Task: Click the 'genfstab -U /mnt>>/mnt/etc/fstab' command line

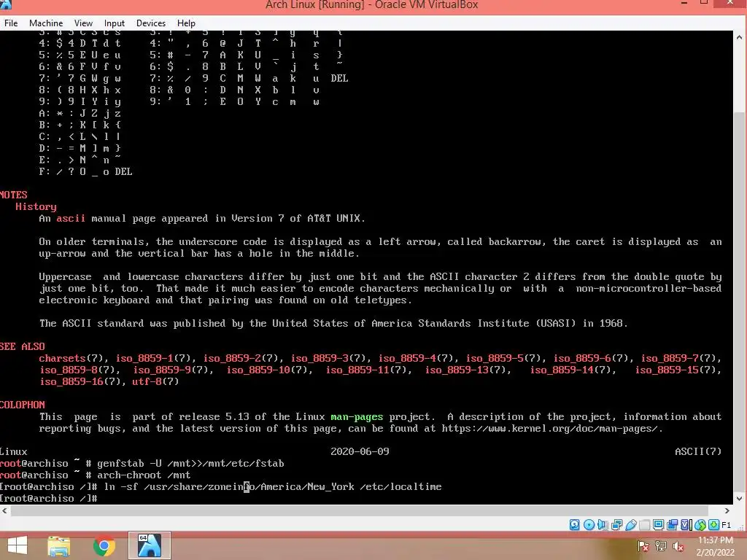Action: tap(190, 463)
